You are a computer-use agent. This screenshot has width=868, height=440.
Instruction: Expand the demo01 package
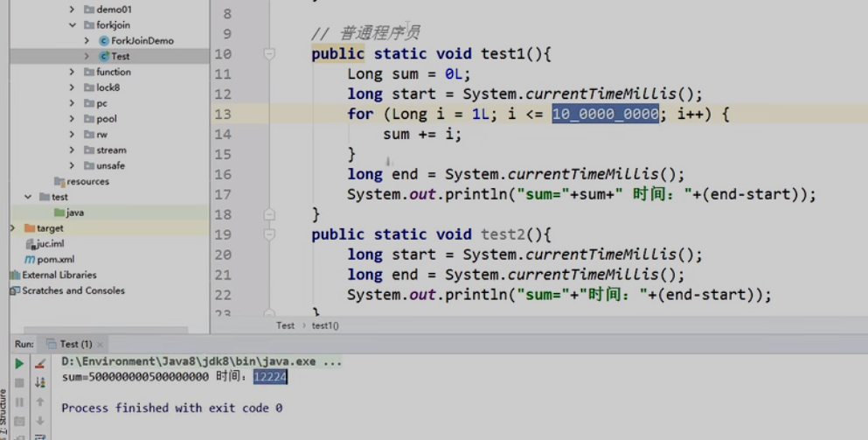pos(72,10)
